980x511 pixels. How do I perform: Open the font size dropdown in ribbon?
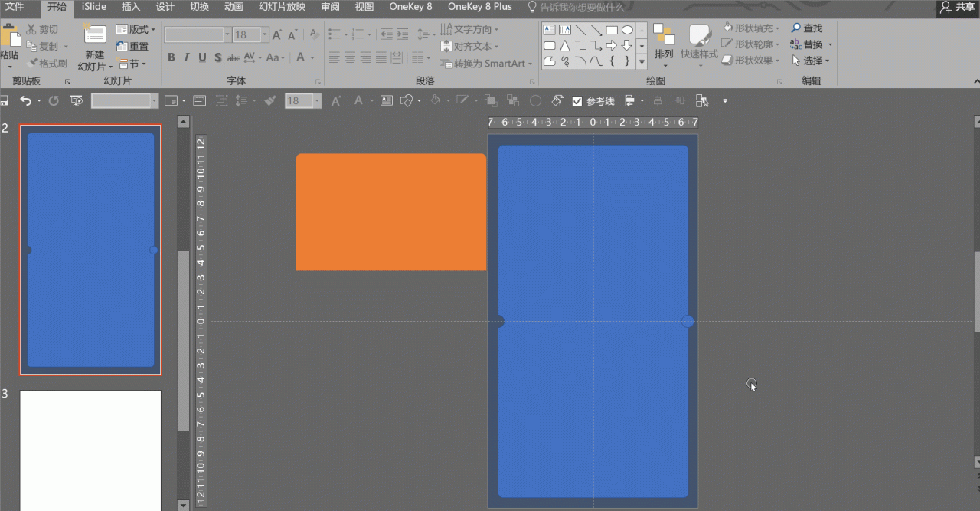265,35
